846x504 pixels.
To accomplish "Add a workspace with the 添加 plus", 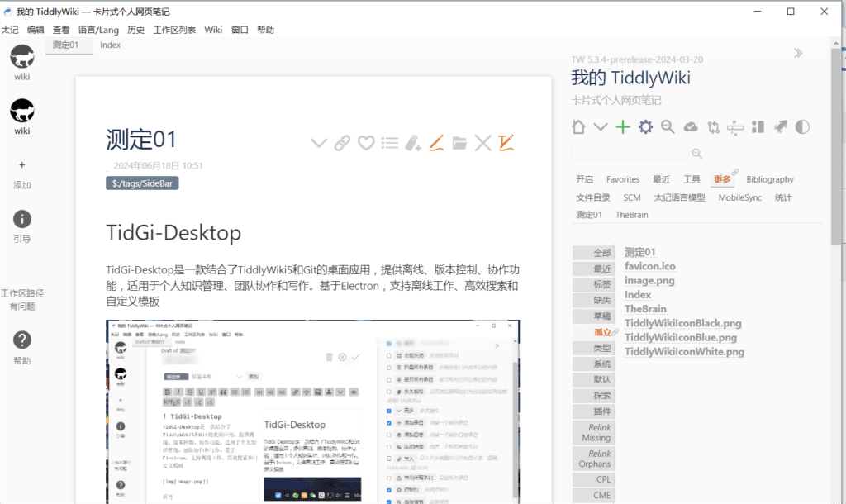I will pos(22,164).
